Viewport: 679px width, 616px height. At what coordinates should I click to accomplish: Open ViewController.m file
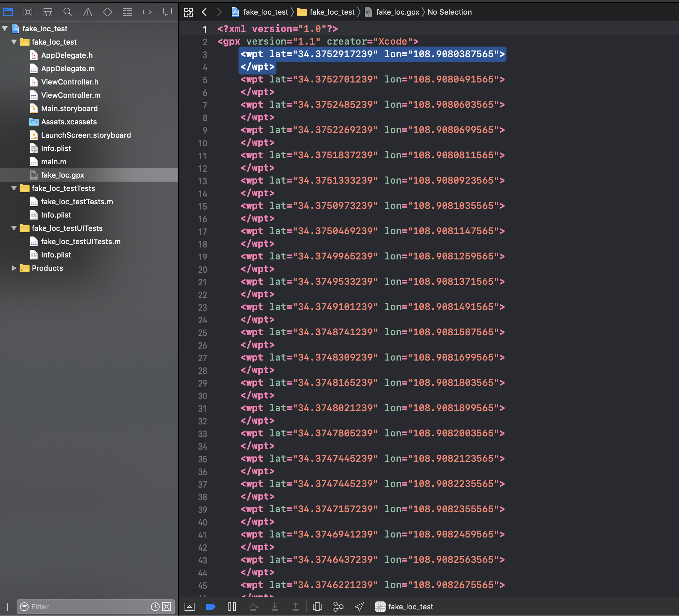coord(71,95)
